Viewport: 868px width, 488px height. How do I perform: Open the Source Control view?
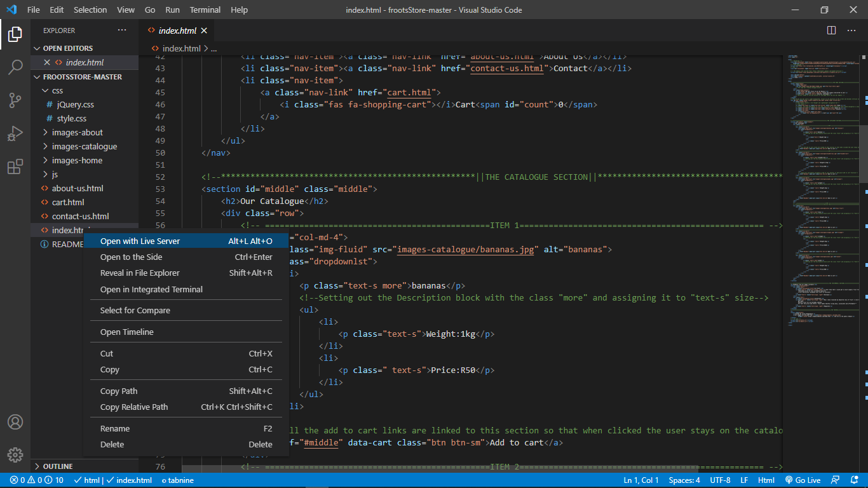[x=15, y=100]
